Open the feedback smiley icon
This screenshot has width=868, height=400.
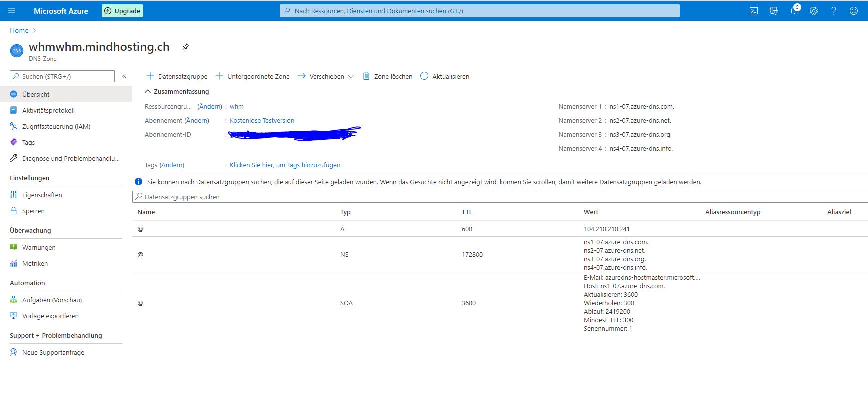click(854, 11)
